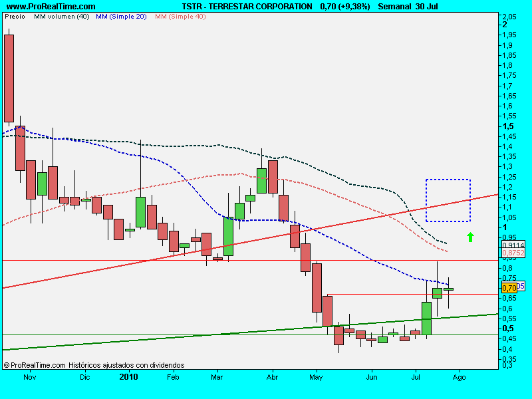Click the 1,85 price axis label
The width and height of the screenshot is (532, 399).
[x=510, y=55]
